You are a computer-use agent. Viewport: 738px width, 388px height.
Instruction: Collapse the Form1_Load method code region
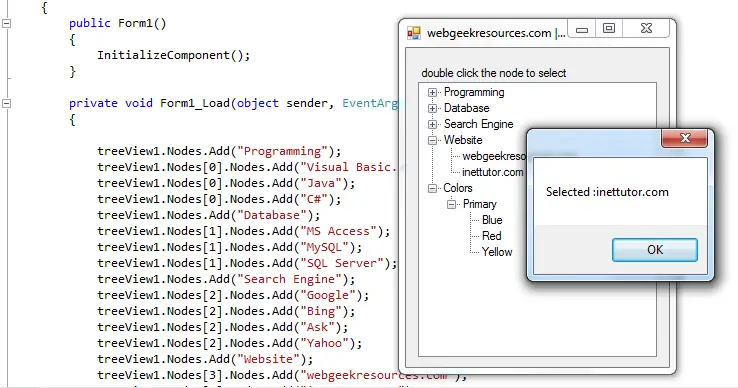point(7,103)
